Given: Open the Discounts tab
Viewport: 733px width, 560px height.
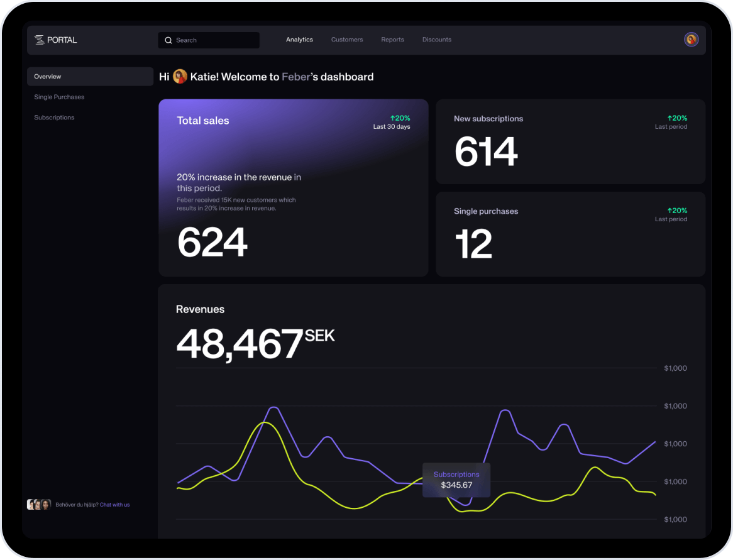Looking at the screenshot, I should click(x=437, y=40).
